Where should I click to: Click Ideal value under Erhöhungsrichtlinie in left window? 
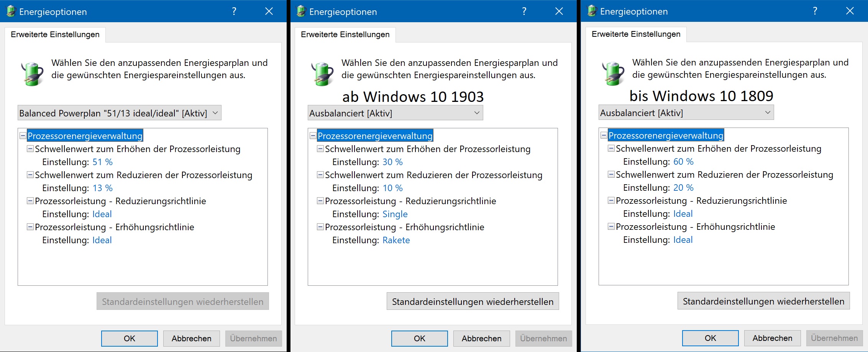tap(102, 240)
